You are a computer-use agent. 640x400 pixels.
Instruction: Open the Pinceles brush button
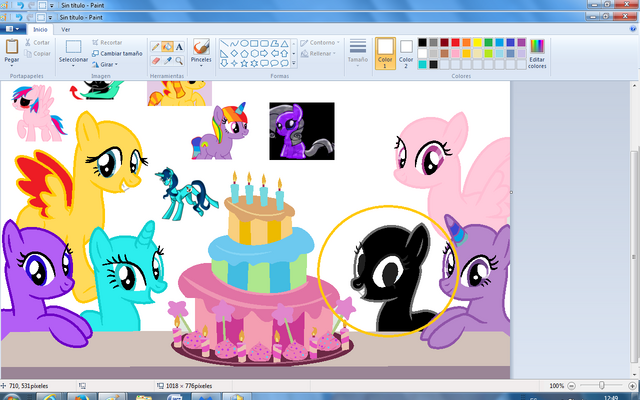point(201,47)
